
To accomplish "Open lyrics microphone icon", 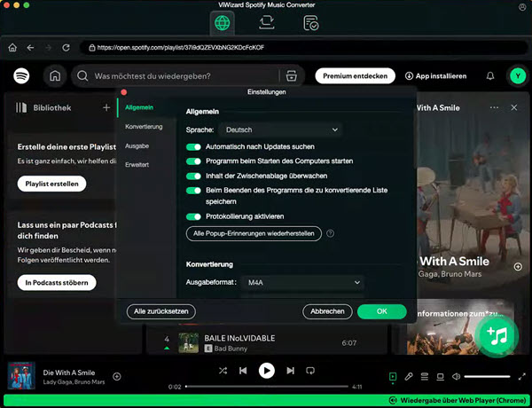I will [x=409, y=376].
